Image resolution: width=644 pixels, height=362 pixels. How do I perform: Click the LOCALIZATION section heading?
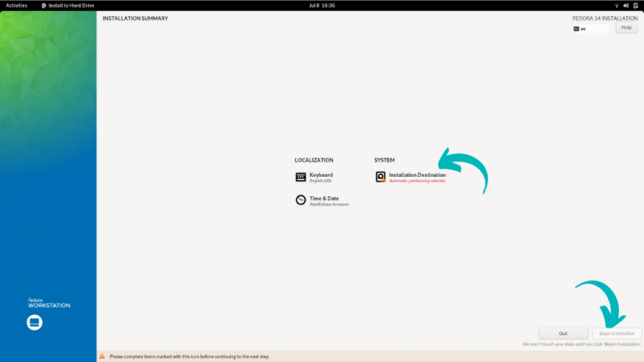coord(314,160)
